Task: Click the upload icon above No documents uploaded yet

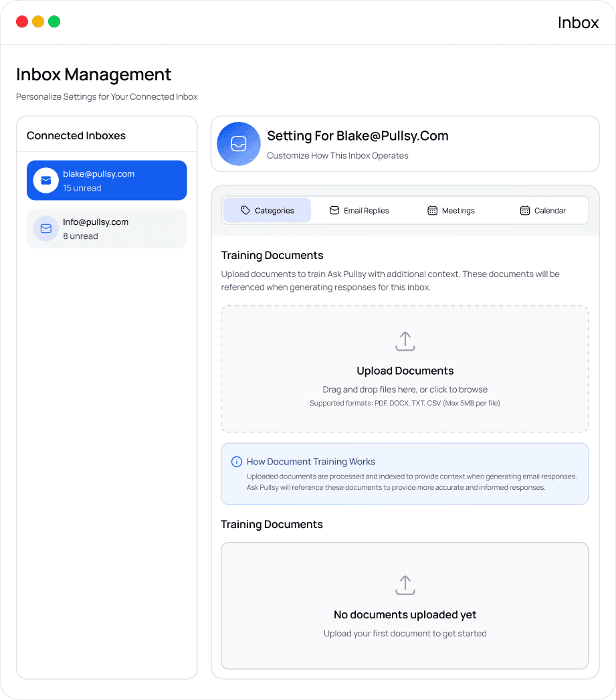Action: tap(405, 586)
